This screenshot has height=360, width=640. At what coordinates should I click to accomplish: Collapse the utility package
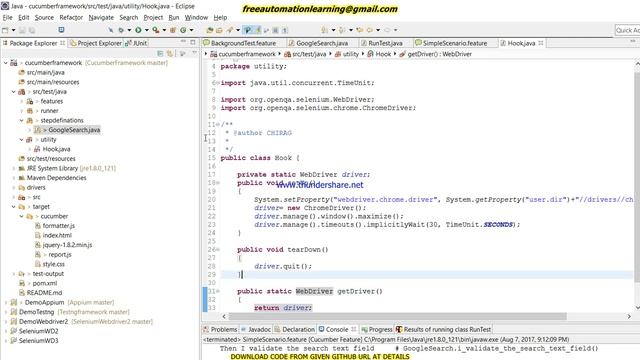coord(22,140)
